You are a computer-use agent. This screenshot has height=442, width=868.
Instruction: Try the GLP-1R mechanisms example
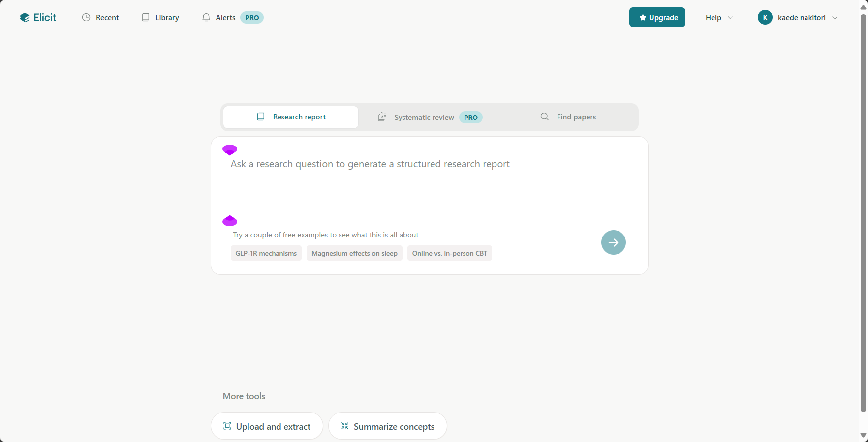266,253
